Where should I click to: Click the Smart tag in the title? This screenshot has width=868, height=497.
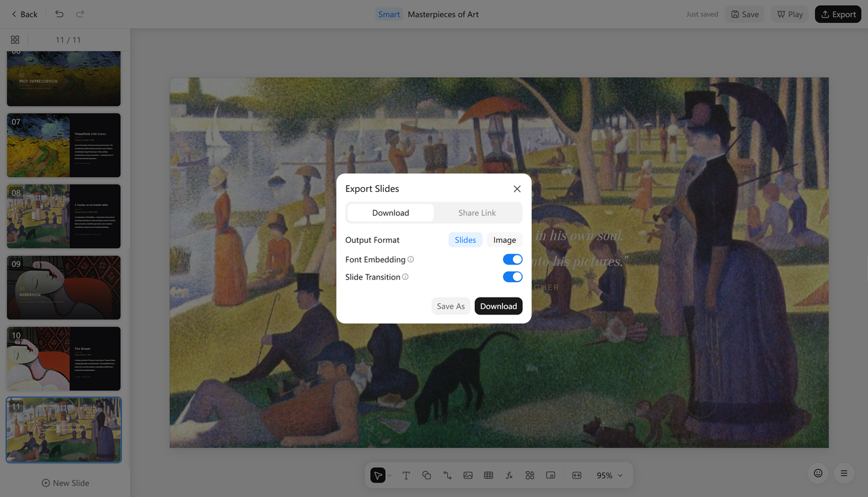click(x=389, y=14)
